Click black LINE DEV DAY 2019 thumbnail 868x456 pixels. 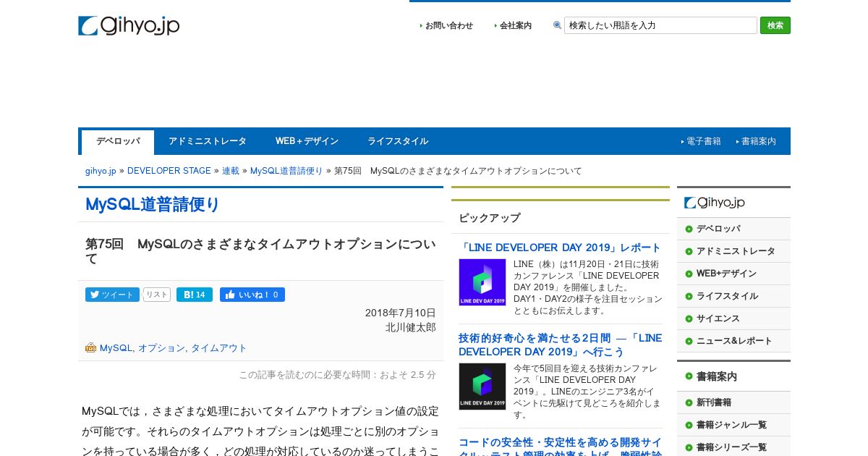[482, 387]
